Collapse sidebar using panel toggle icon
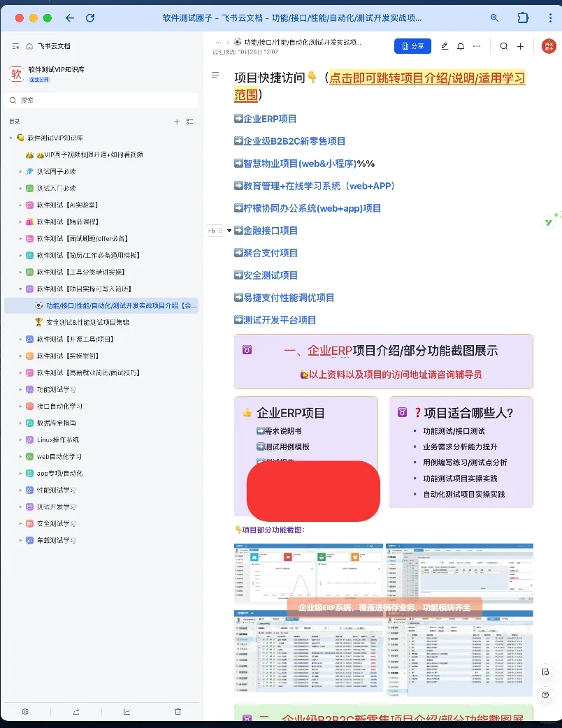 coord(15,46)
